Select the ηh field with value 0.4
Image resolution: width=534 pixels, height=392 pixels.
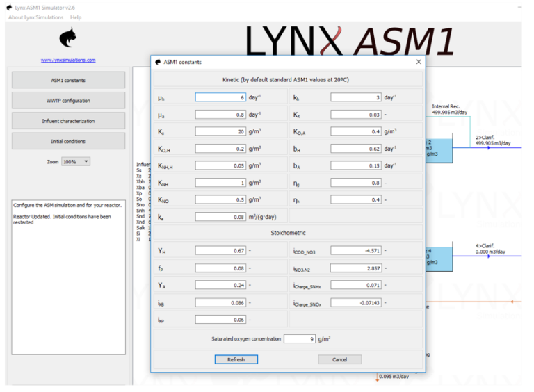[x=356, y=199]
